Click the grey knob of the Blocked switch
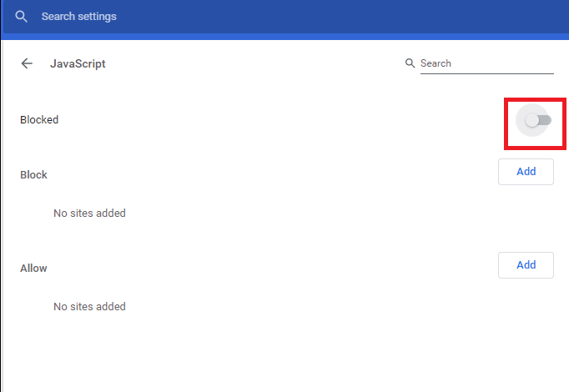This screenshot has width=569, height=392. pos(531,120)
